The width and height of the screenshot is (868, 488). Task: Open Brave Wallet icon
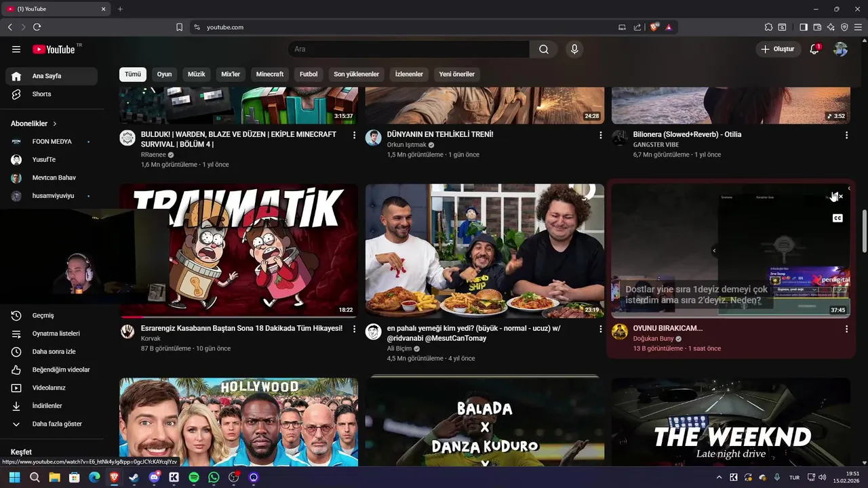click(817, 27)
